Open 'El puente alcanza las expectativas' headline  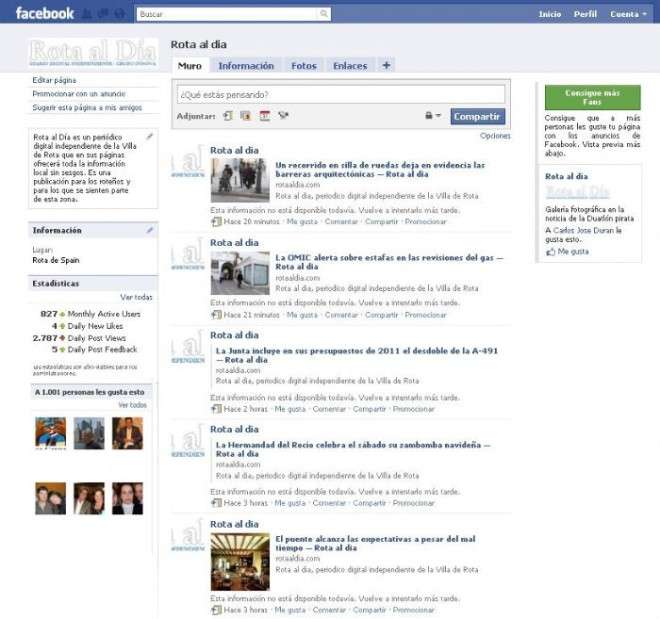pos(375,543)
